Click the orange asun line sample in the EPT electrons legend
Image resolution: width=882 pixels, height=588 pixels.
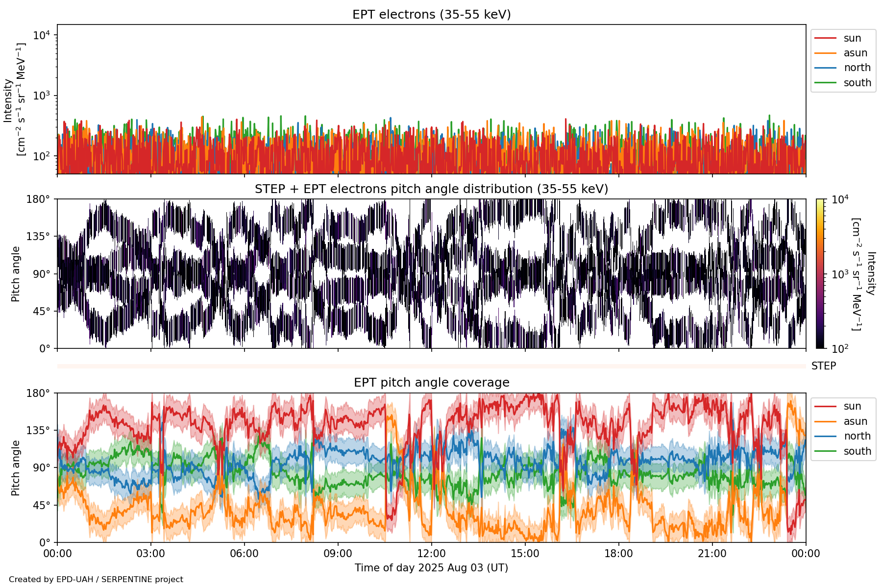(x=825, y=53)
